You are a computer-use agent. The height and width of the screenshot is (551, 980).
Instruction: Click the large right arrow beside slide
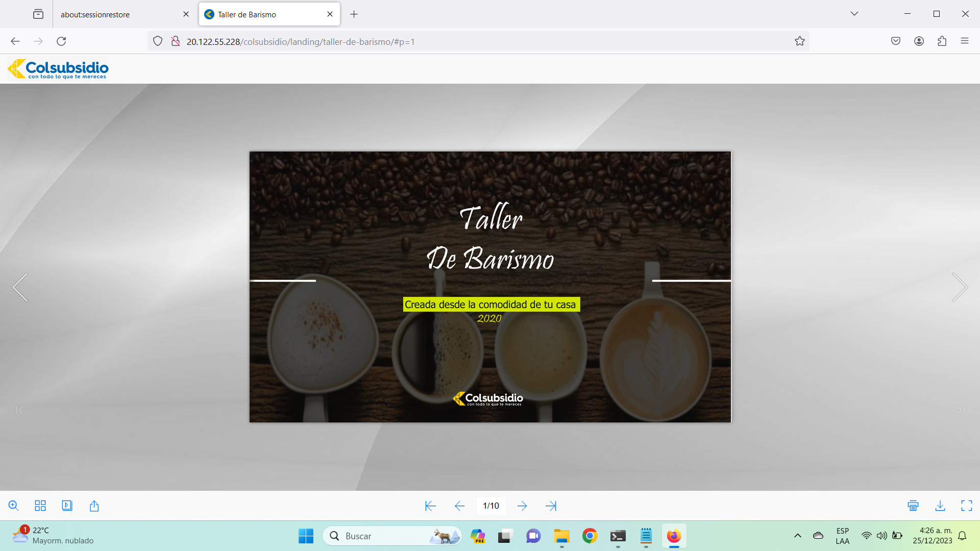(x=960, y=287)
